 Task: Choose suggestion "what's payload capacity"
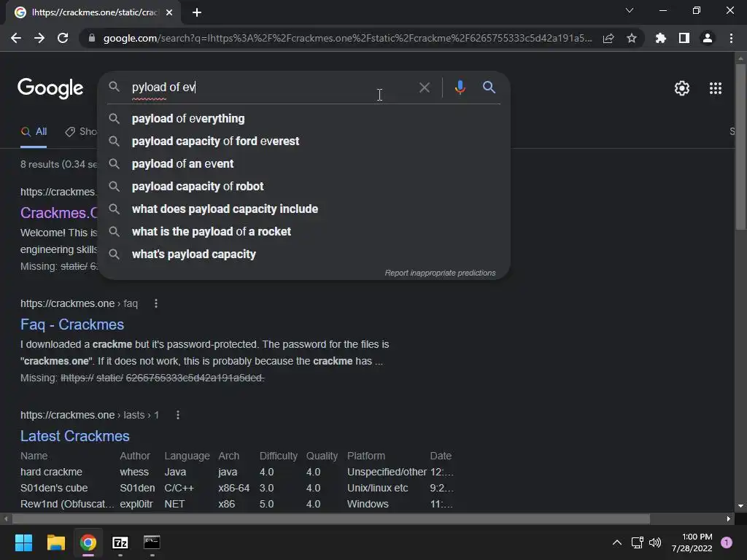click(x=303, y=254)
